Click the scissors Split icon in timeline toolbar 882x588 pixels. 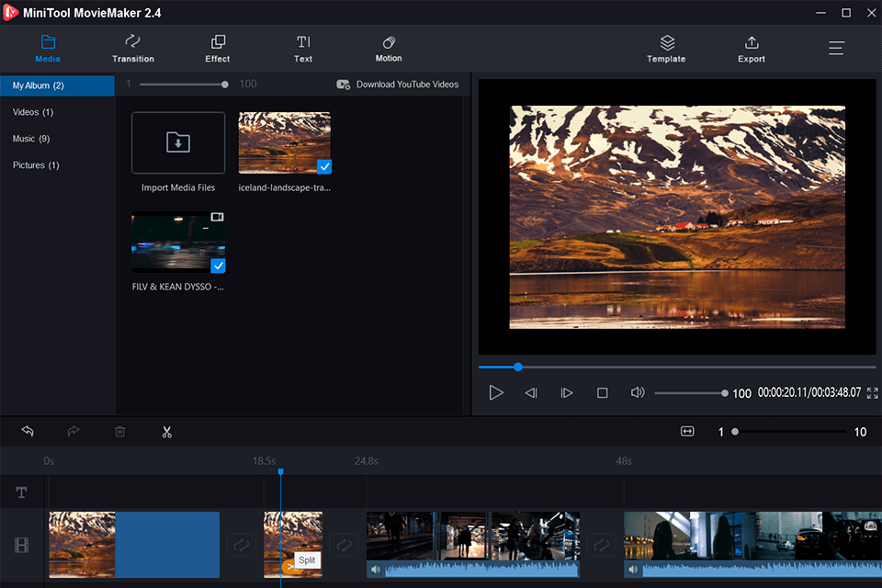pos(166,432)
